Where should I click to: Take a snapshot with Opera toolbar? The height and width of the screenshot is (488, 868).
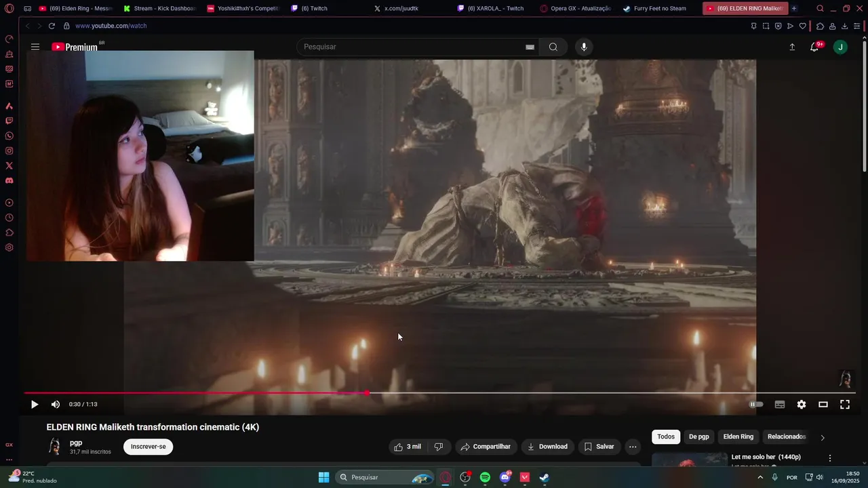pyautogui.click(x=766, y=26)
